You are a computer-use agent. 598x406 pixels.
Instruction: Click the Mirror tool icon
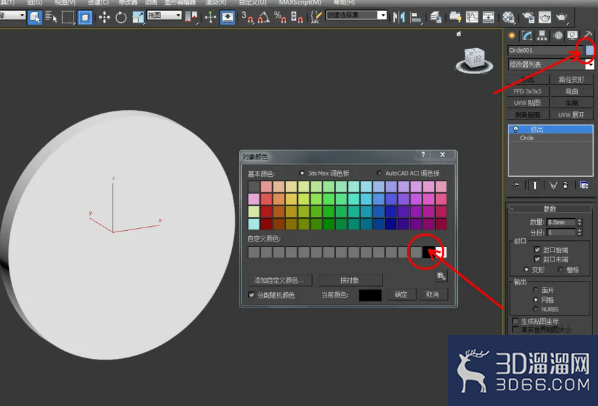(399, 17)
